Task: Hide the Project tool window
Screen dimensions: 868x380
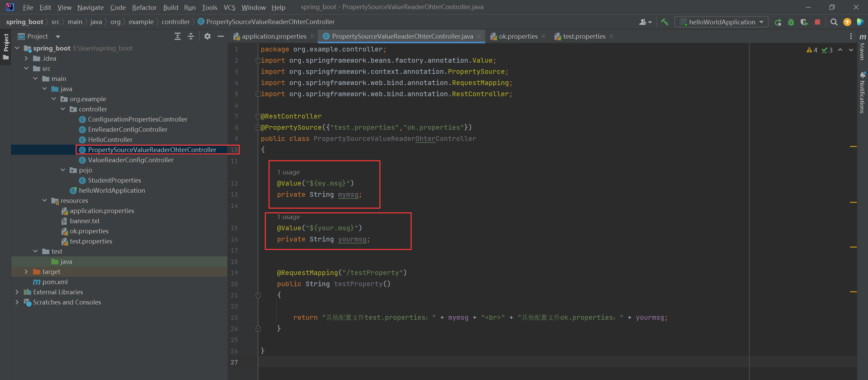Action: pos(221,36)
